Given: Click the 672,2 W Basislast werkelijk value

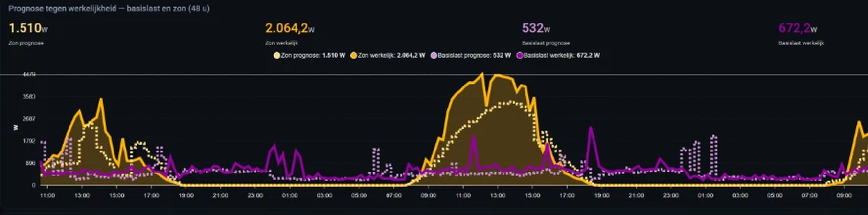Looking at the screenshot, I should click(798, 28).
